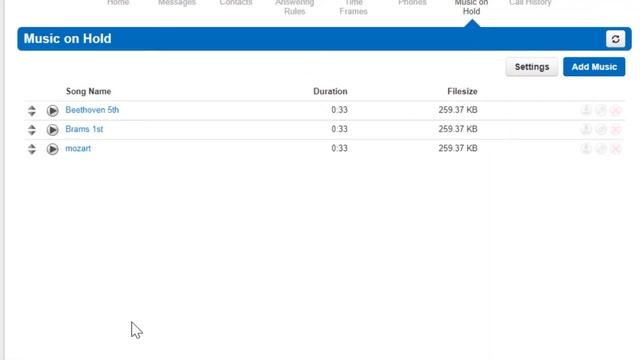Download the Brams 1st file
This screenshot has height=360, width=640.
pos(586,129)
